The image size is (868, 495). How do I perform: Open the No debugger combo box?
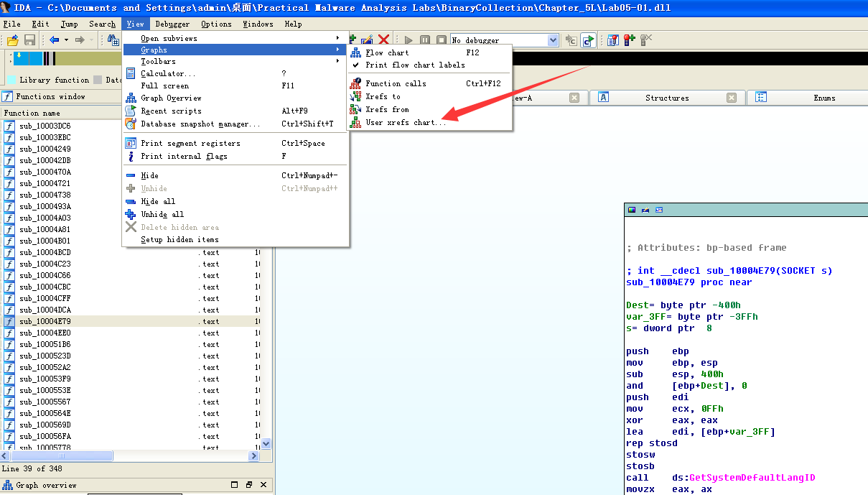tap(505, 40)
